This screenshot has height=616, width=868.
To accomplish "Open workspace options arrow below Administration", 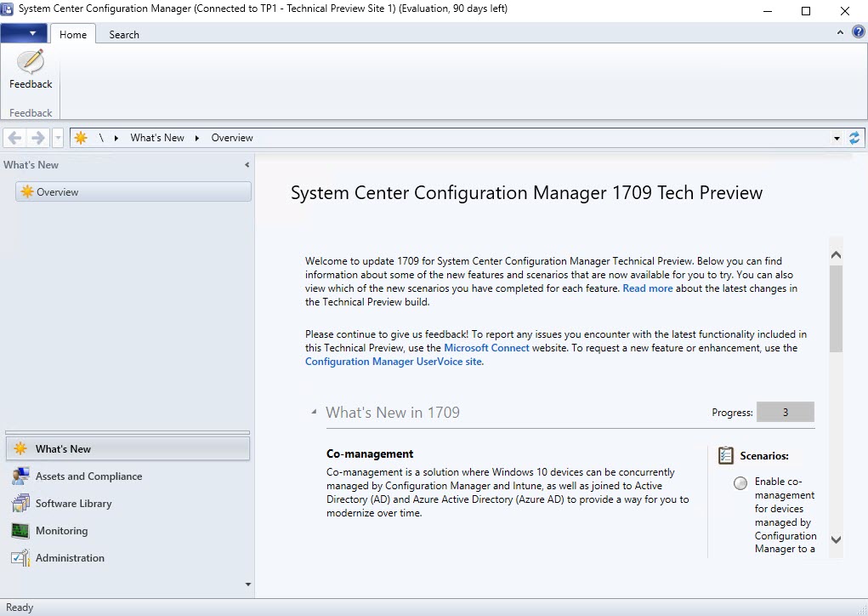I will pos(247,585).
